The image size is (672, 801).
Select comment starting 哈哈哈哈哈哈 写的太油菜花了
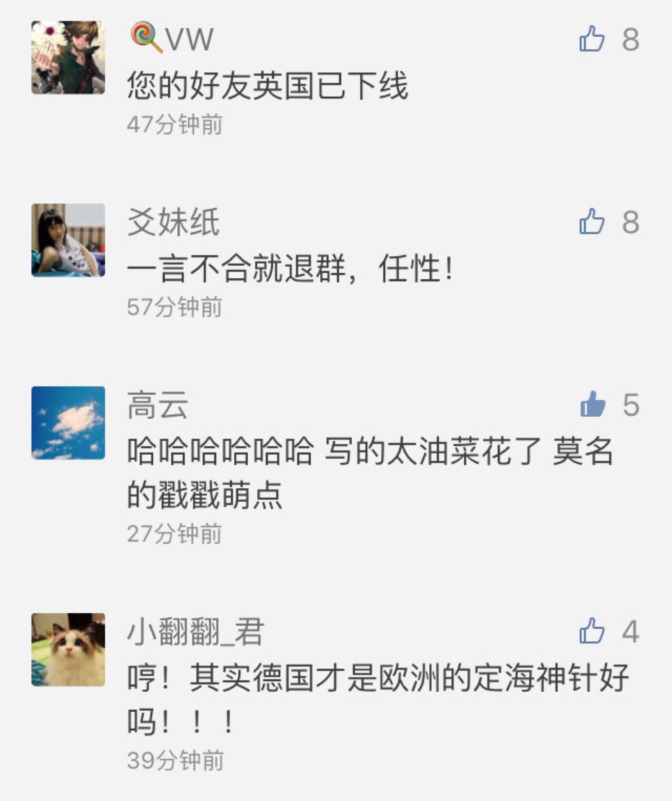[370, 473]
